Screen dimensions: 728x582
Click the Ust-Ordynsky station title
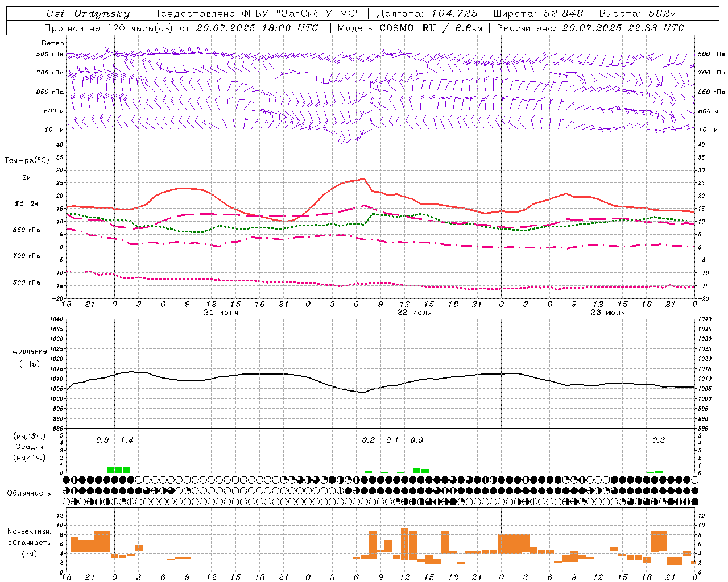tap(88, 14)
